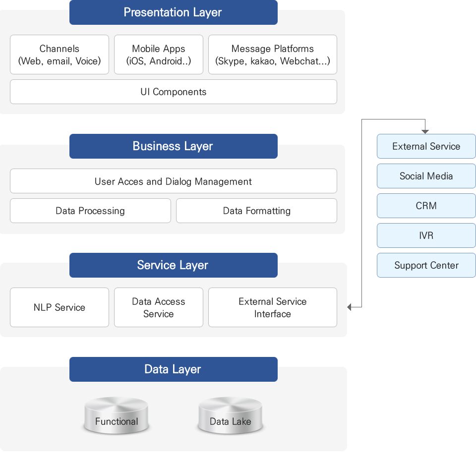This screenshot has height=466, width=476.
Task: Click the Message Platforms box
Action: click(x=273, y=55)
